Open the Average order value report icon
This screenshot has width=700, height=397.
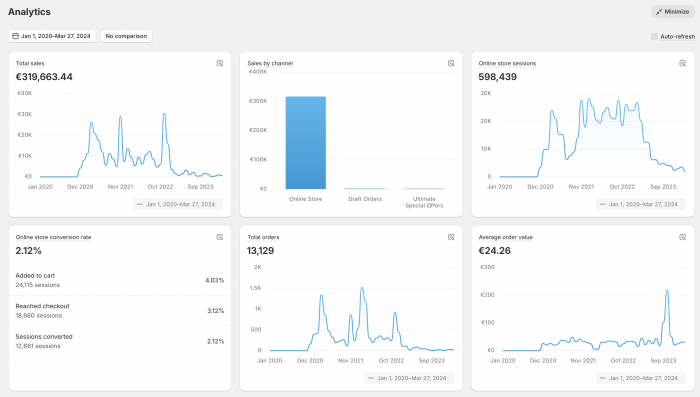683,237
